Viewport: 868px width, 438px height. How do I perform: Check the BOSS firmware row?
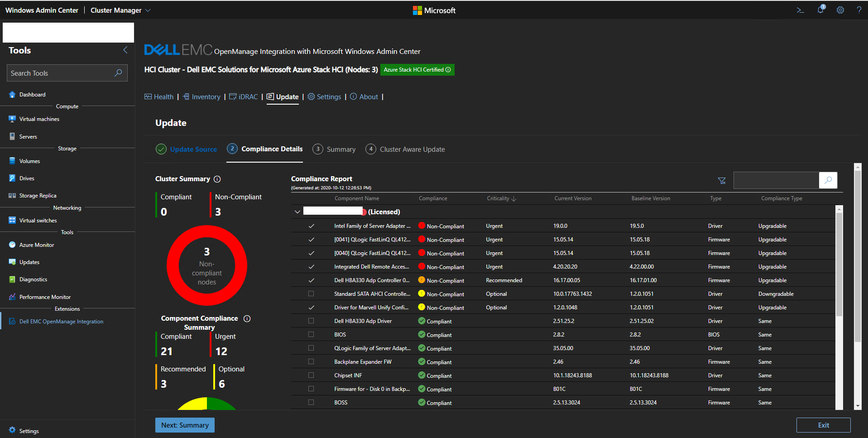coord(311,403)
